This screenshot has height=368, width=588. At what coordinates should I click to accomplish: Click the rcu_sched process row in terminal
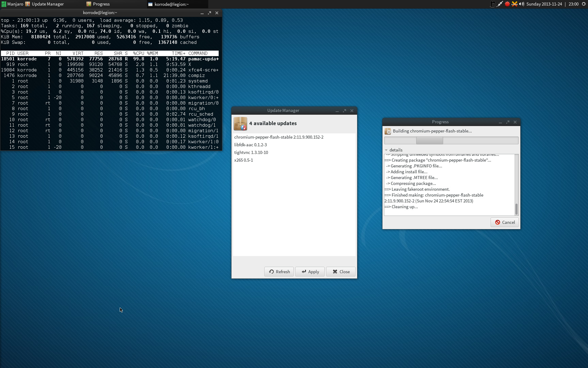110,114
